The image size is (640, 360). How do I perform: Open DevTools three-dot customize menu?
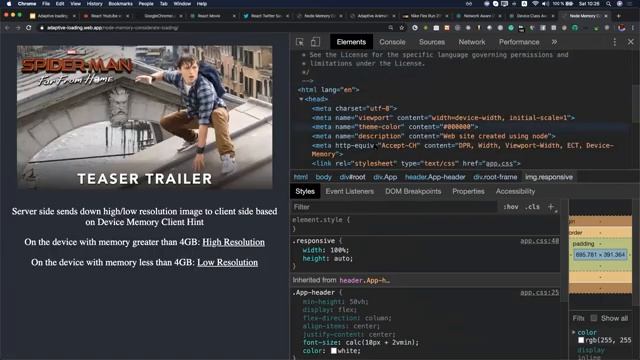(615, 42)
